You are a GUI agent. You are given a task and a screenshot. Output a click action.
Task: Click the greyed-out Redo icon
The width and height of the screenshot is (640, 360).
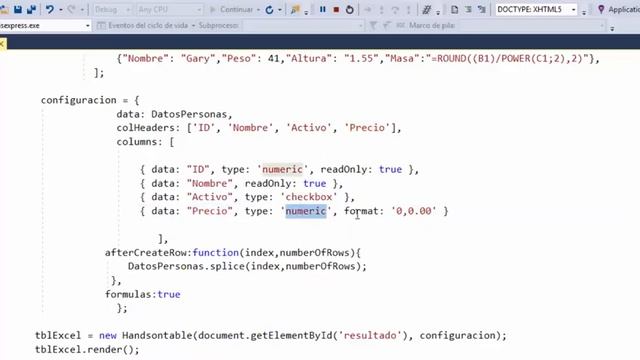click(71, 9)
